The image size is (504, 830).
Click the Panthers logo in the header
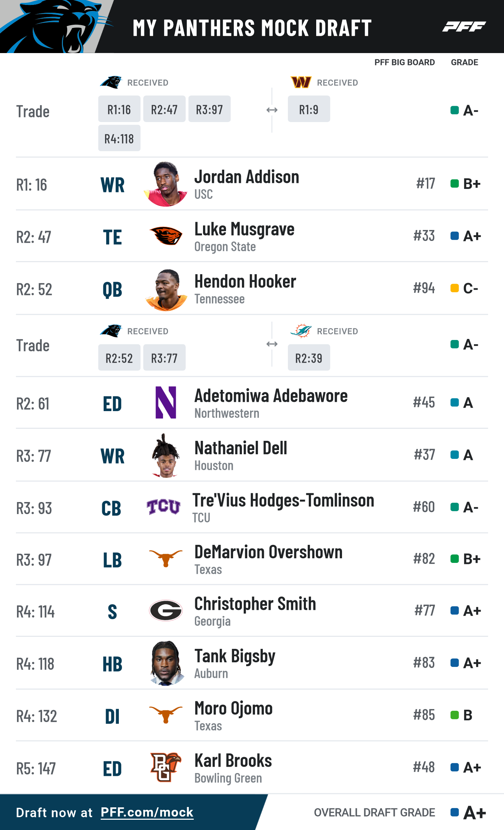57,27
